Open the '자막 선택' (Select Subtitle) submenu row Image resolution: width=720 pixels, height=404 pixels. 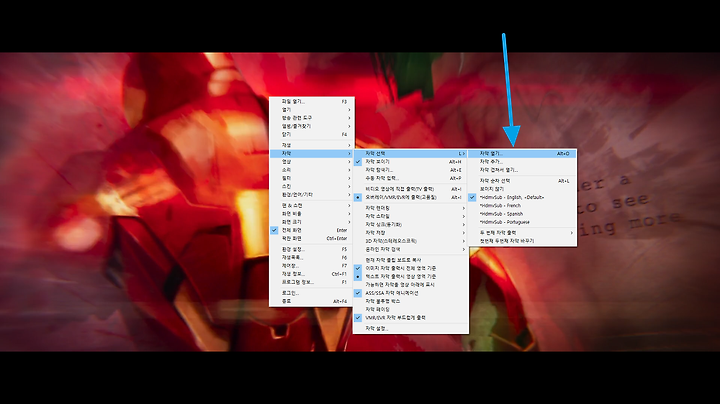(x=411, y=153)
